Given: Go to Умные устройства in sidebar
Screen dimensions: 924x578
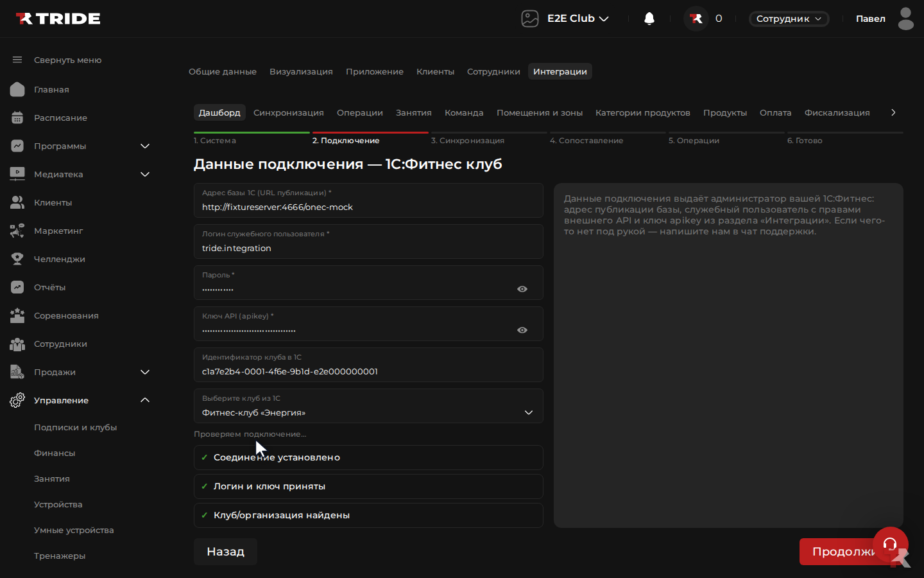Looking at the screenshot, I should pos(74,530).
